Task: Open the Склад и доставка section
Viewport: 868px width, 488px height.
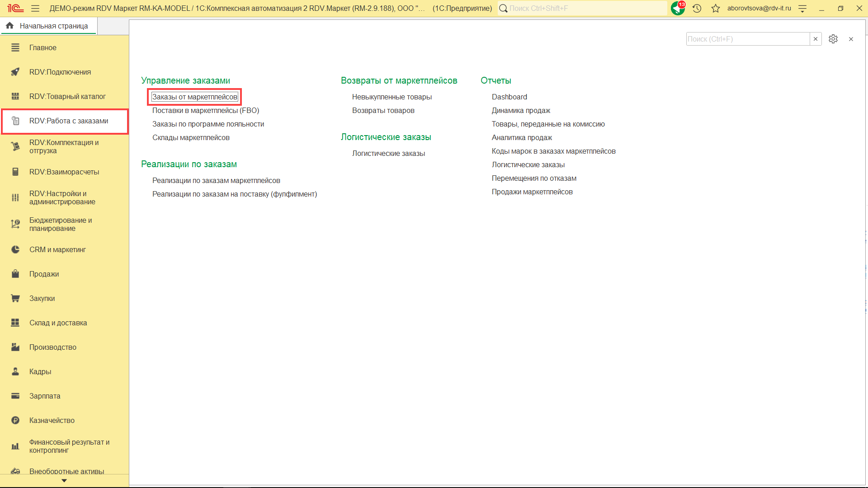Action: (58, 323)
